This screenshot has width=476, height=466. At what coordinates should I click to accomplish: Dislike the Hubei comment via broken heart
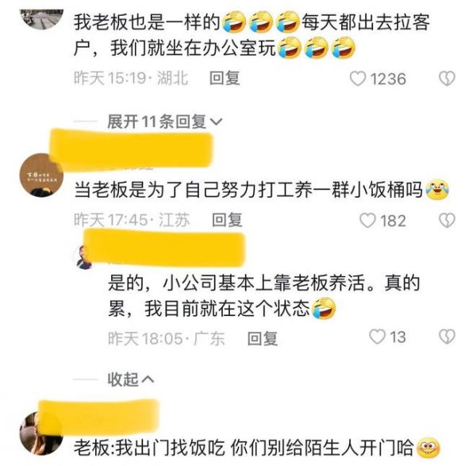pos(447,79)
